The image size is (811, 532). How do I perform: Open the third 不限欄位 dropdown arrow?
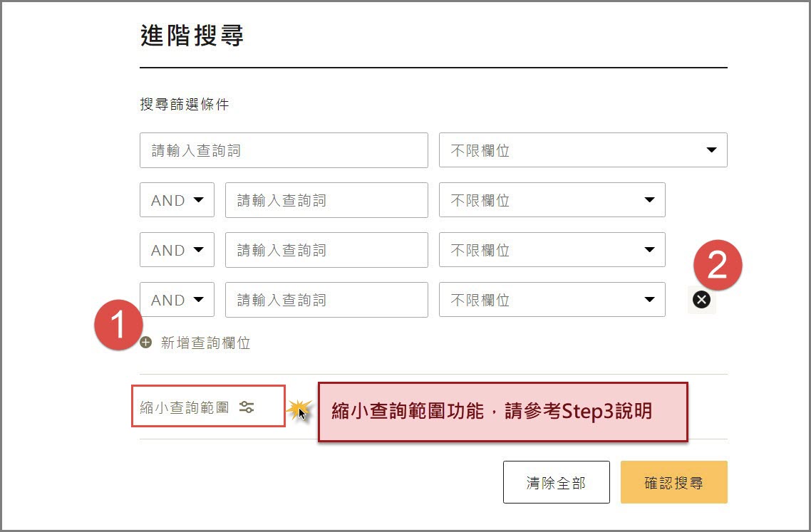pyautogui.click(x=649, y=250)
